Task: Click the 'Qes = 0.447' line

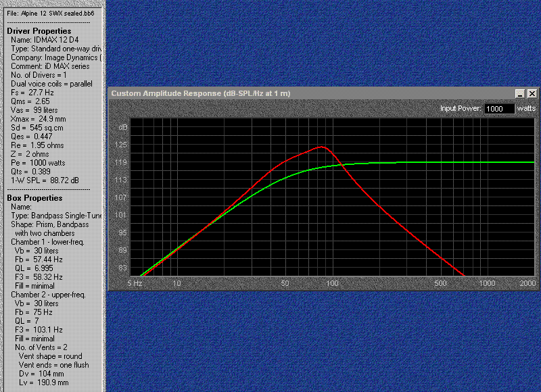Action: [31, 137]
